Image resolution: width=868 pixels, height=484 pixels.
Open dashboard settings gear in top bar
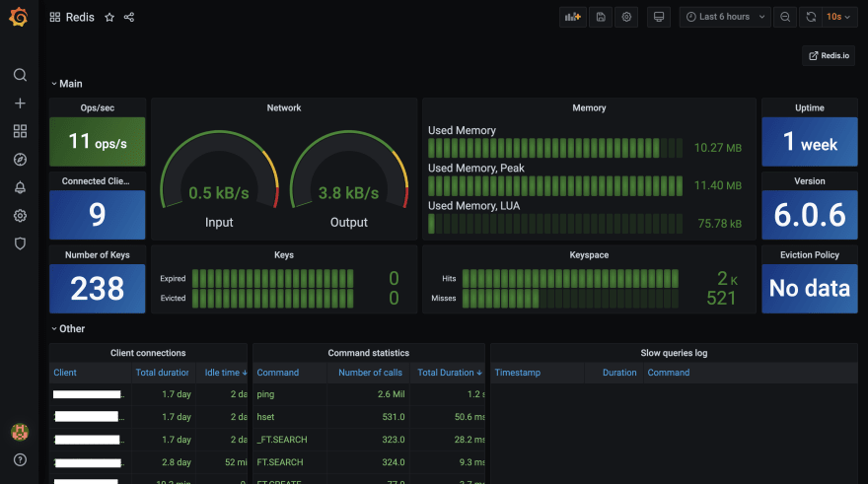click(626, 17)
